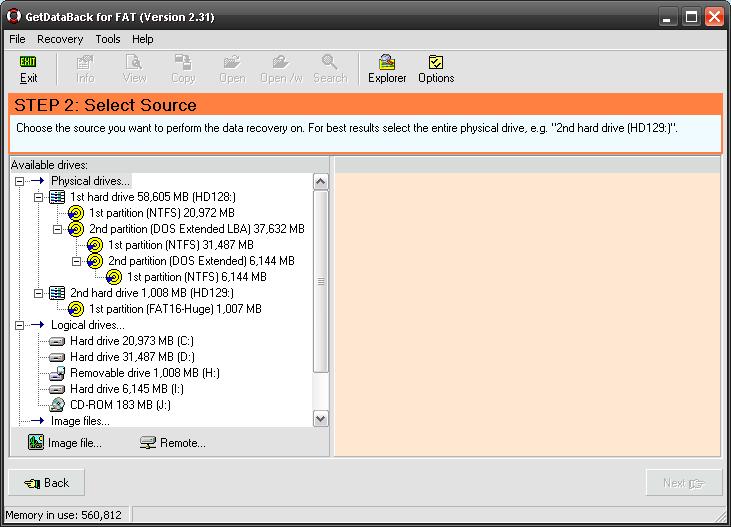
Task: Click the View toolbar icon
Action: pos(134,62)
